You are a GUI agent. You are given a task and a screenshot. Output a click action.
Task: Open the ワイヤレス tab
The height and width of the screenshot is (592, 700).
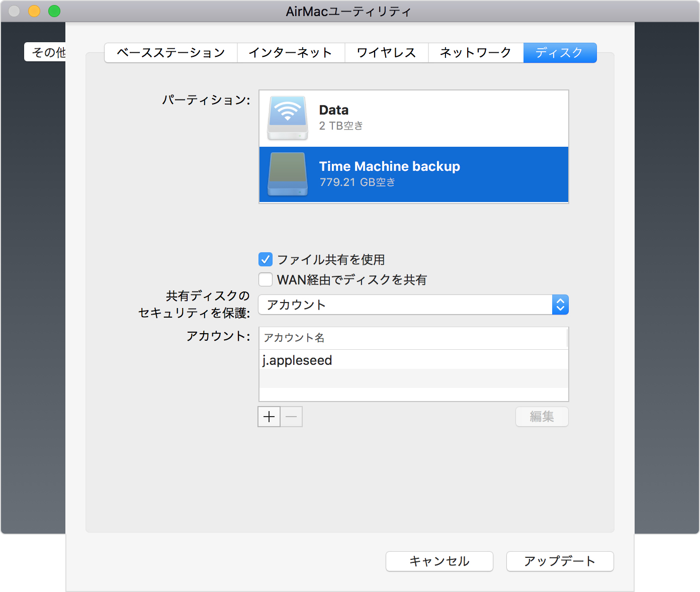point(386,53)
